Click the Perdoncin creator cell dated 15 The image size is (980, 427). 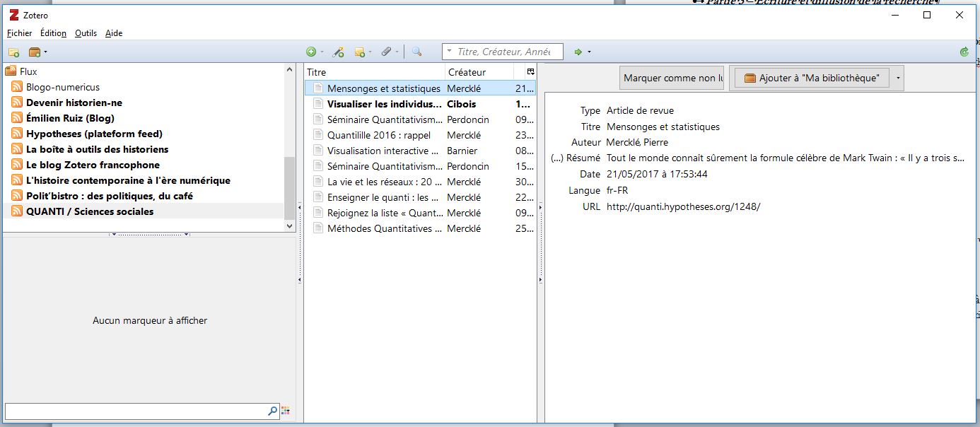468,166
